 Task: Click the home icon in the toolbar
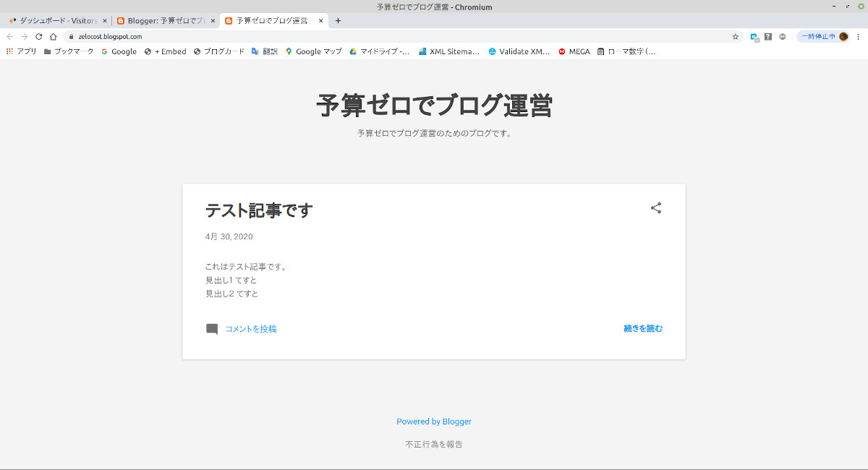pyautogui.click(x=53, y=36)
